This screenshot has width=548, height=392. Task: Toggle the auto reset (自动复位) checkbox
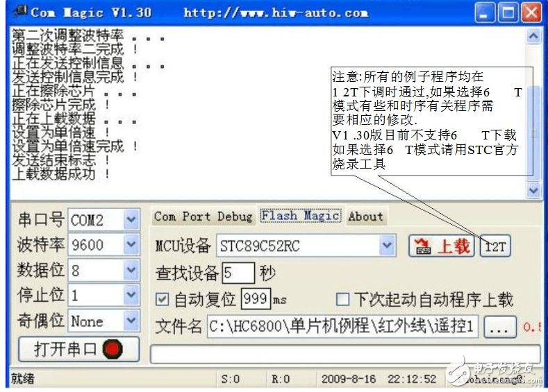click(x=163, y=300)
